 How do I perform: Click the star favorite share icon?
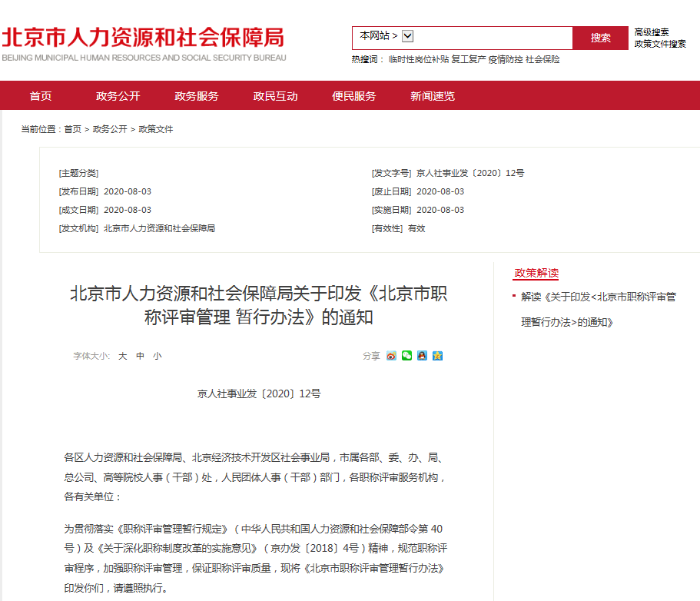click(x=439, y=356)
